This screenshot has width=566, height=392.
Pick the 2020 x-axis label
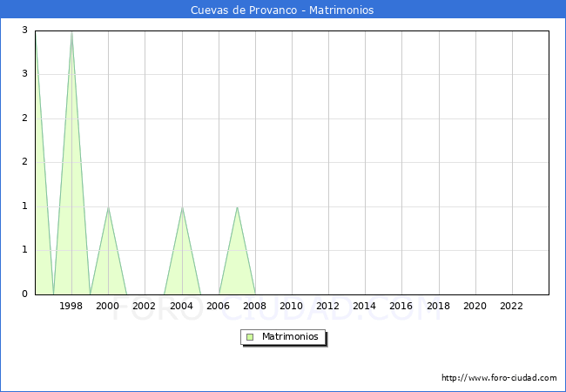pyautogui.click(x=475, y=307)
